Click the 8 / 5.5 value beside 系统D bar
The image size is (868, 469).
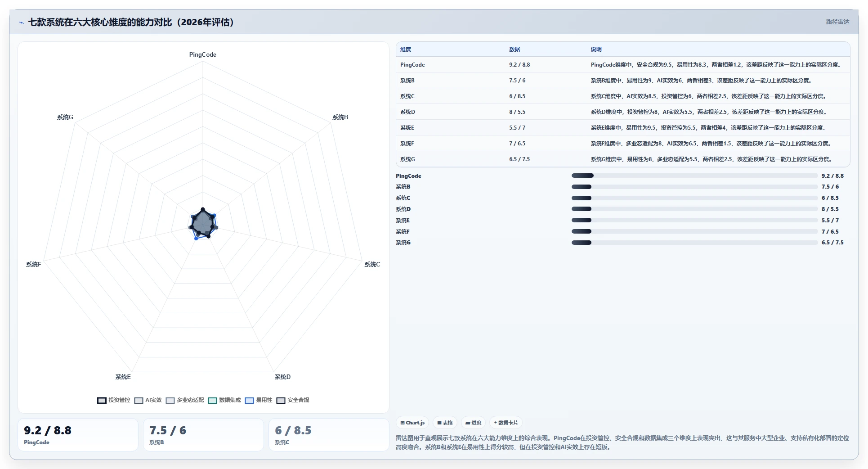(x=830, y=209)
